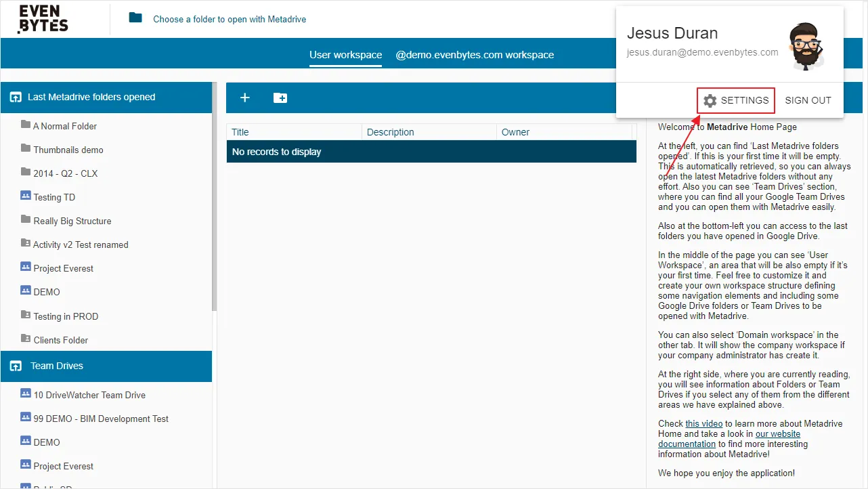The width and height of the screenshot is (868, 489).
Task: Click the plus add element icon
Action: [x=245, y=98]
